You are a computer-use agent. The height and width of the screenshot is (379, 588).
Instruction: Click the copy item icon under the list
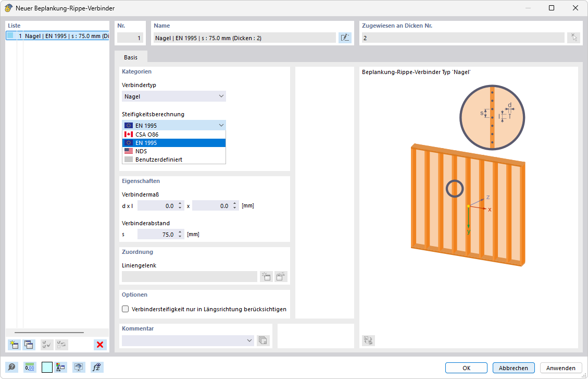point(29,345)
